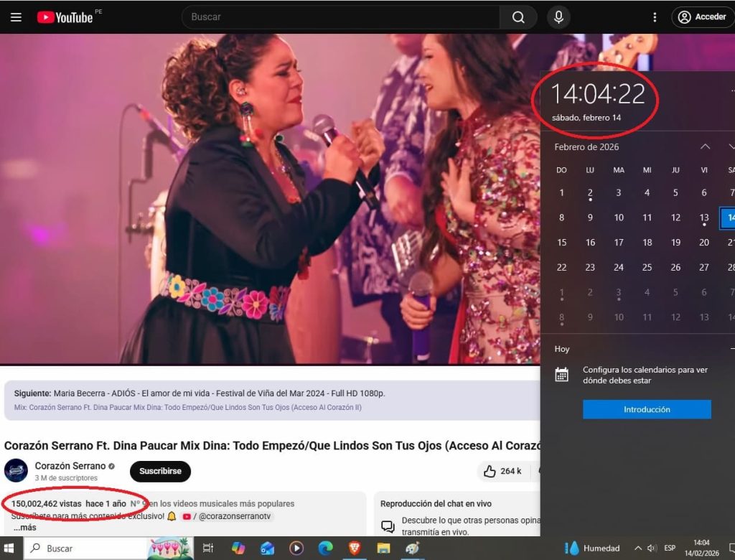The width and height of the screenshot is (735, 560).
Task: Open Microsoft Edge from the taskbar
Action: point(325,549)
